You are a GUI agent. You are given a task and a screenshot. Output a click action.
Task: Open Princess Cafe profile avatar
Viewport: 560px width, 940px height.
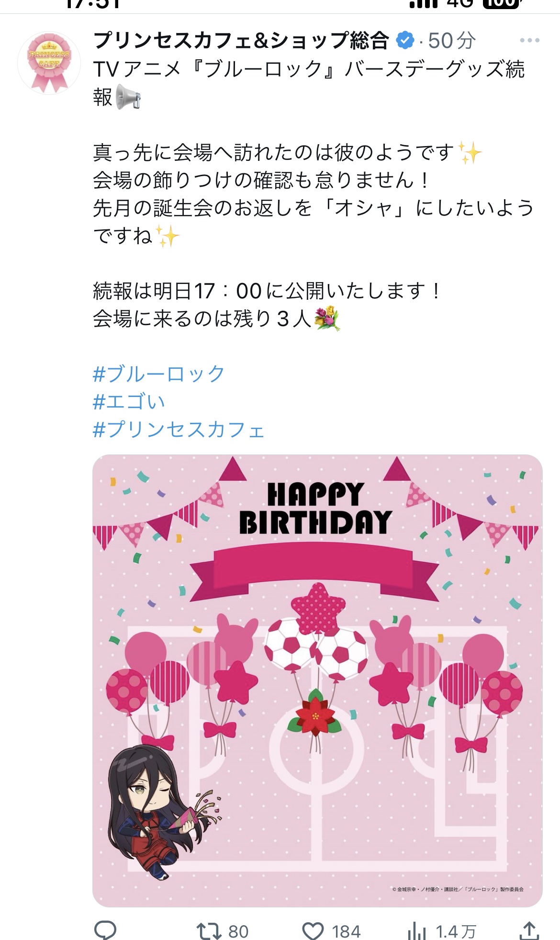(x=49, y=62)
